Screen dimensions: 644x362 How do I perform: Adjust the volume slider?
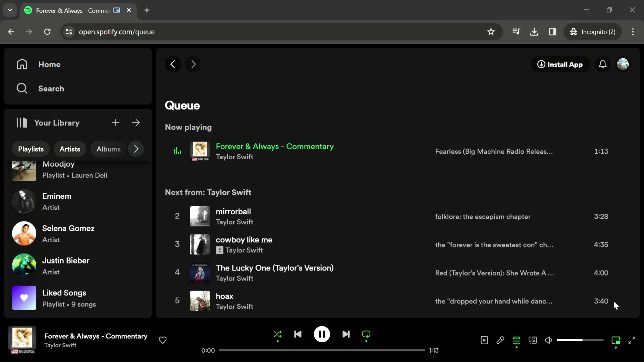click(x=580, y=340)
